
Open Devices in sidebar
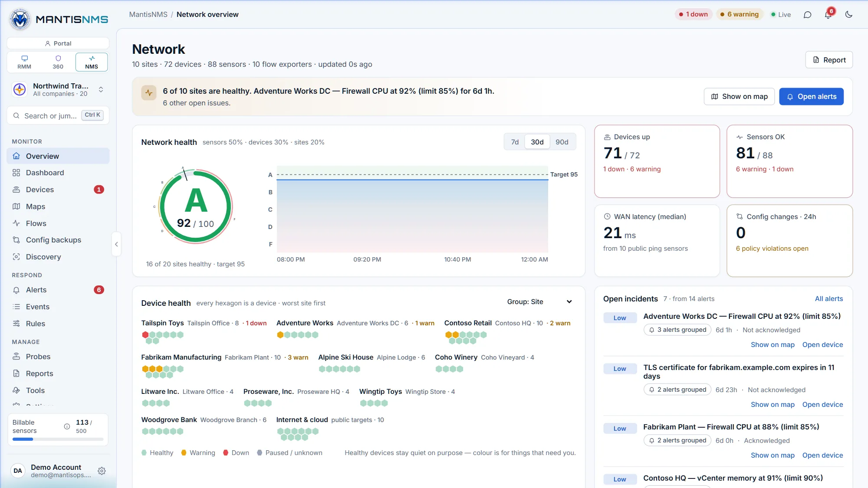coord(58,190)
